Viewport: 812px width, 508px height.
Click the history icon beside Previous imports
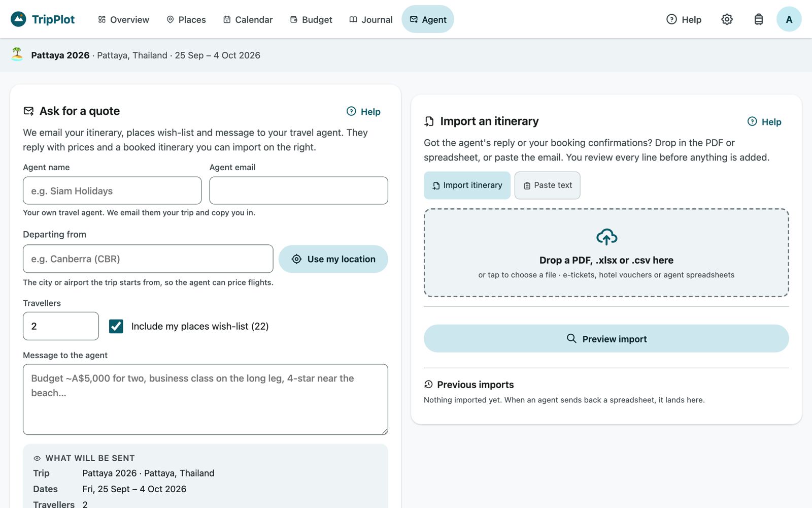click(428, 384)
